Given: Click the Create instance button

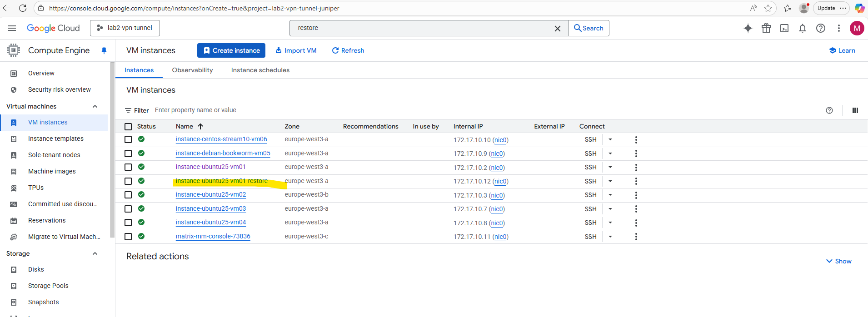Looking at the screenshot, I should 231,50.
